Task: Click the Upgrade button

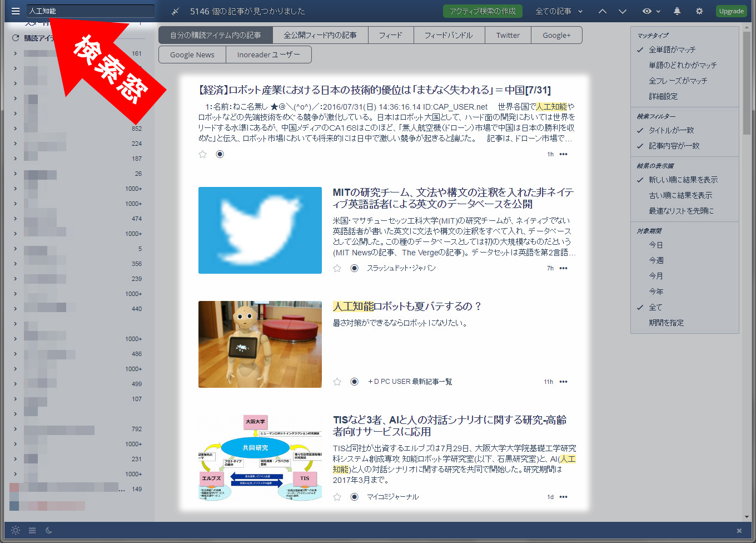Action: pos(731,11)
